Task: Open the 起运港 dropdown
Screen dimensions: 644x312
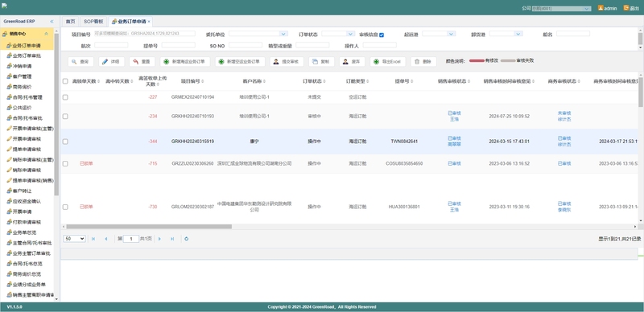Action: tap(452, 34)
